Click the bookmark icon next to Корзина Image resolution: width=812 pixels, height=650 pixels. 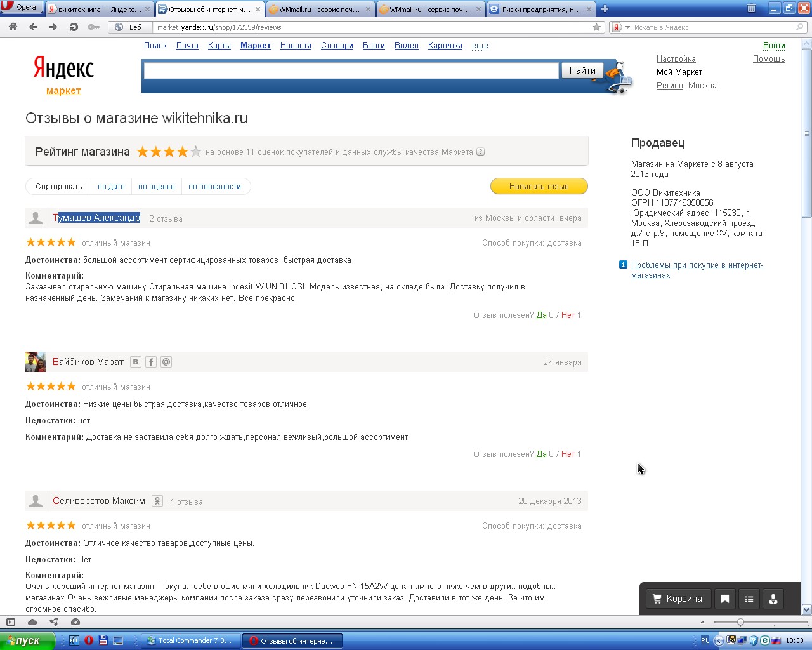(x=725, y=599)
